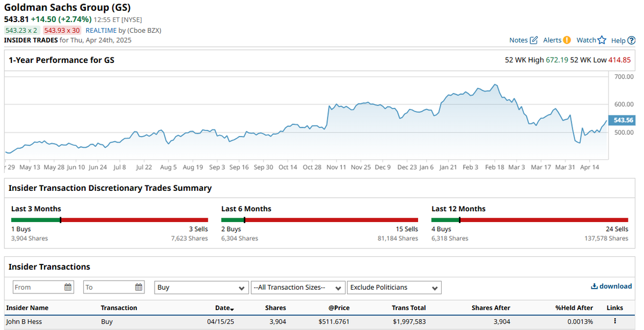Sort table by Transaction header

pyautogui.click(x=119, y=308)
